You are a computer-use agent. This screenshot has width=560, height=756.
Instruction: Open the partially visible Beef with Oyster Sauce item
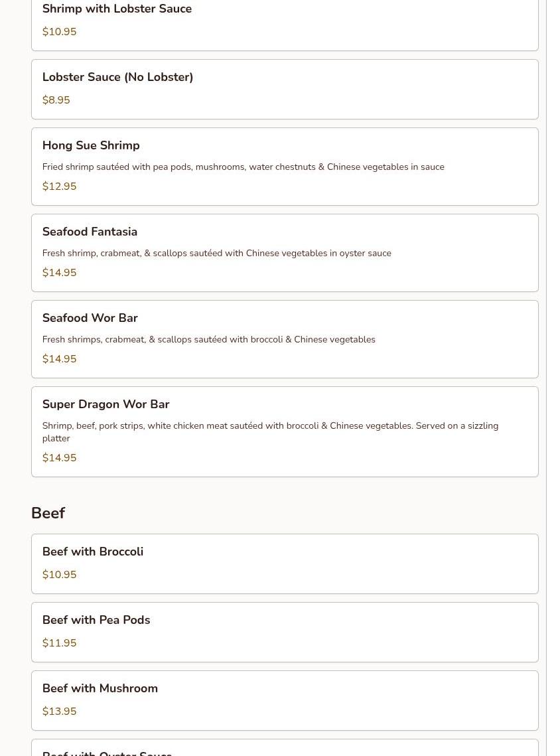(x=284, y=749)
